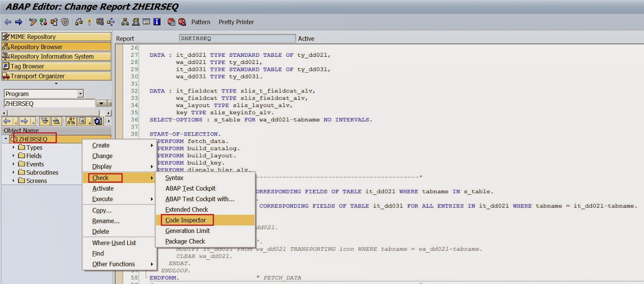The image size is (644, 284).
Task: Click the Expand All nodes icon
Action: point(45,121)
